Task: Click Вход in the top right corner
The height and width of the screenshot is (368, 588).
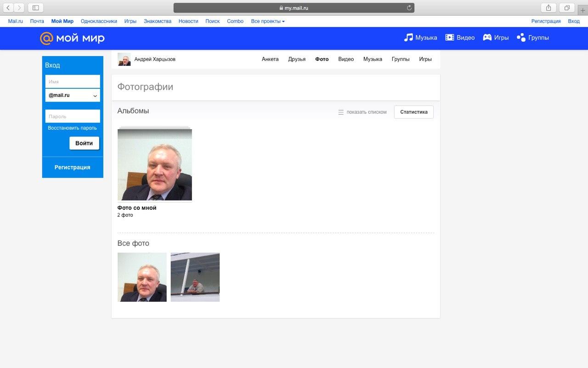Action: tap(574, 21)
